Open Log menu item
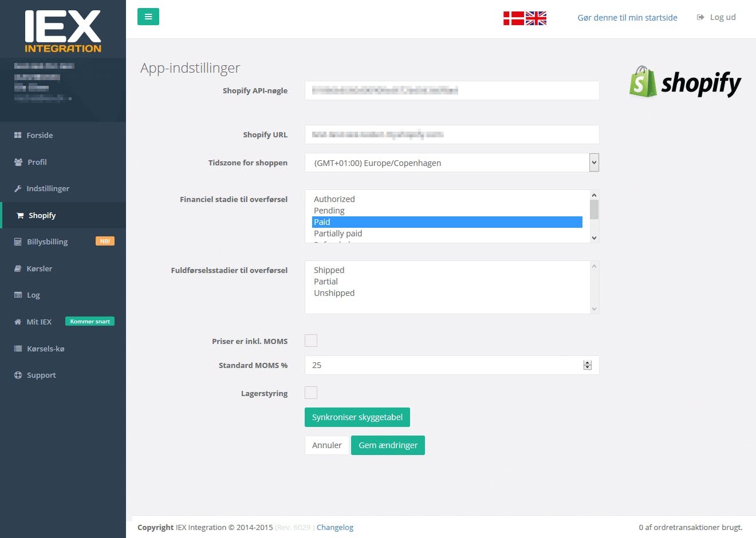This screenshot has height=538, width=756. [x=63, y=295]
